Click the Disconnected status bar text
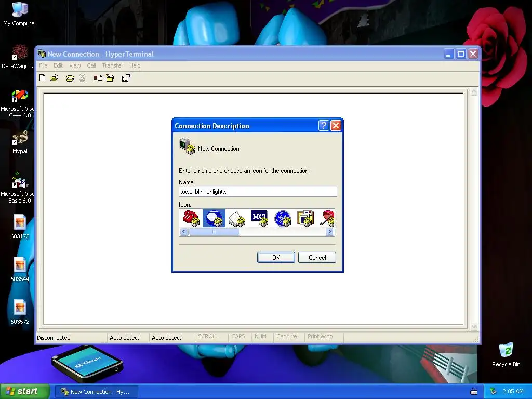 coord(54,338)
